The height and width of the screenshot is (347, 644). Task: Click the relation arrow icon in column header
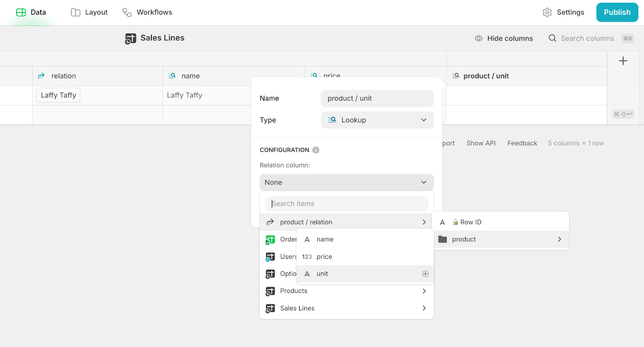point(41,76)
